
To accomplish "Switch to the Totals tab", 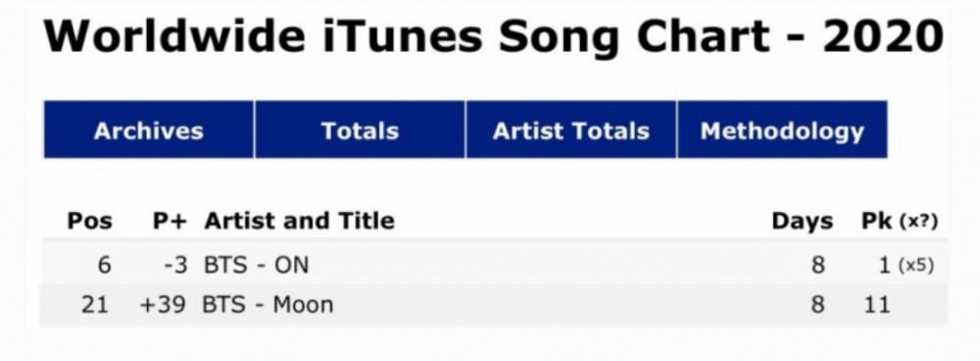I will 360,130.
